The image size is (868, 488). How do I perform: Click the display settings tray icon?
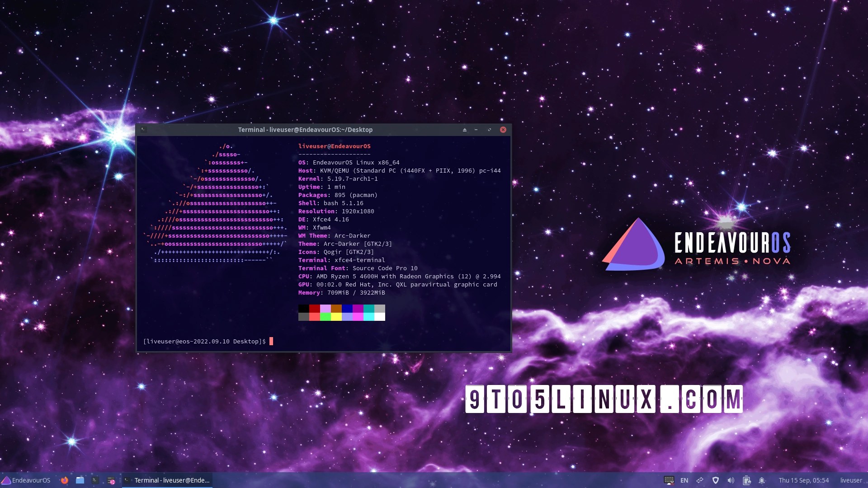[x=669, y=480]
